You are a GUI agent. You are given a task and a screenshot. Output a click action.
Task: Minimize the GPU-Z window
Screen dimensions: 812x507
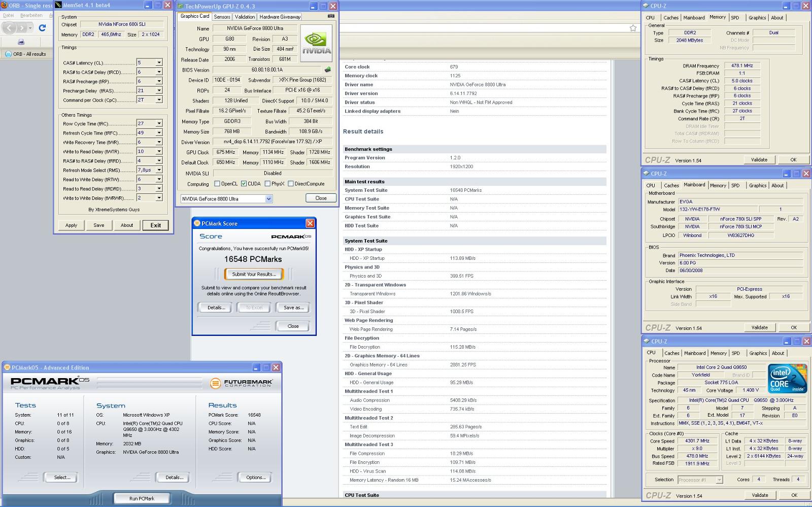[x=313, y=6]
